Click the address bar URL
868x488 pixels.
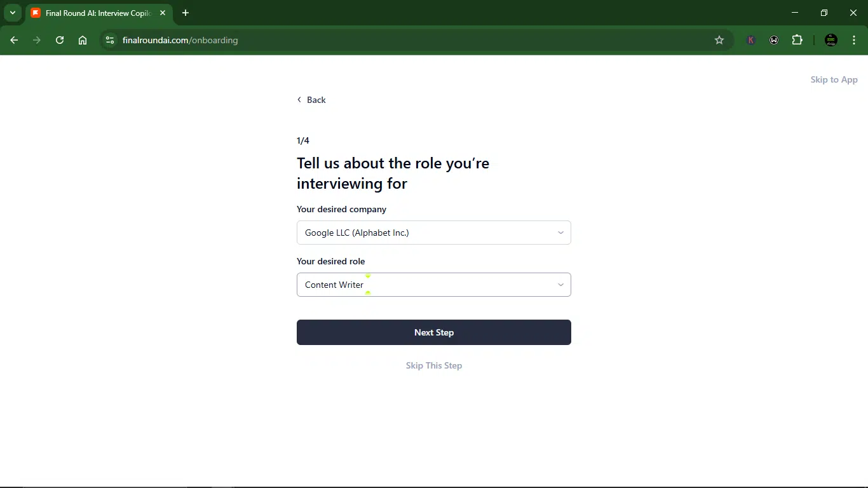coord(180,40)
